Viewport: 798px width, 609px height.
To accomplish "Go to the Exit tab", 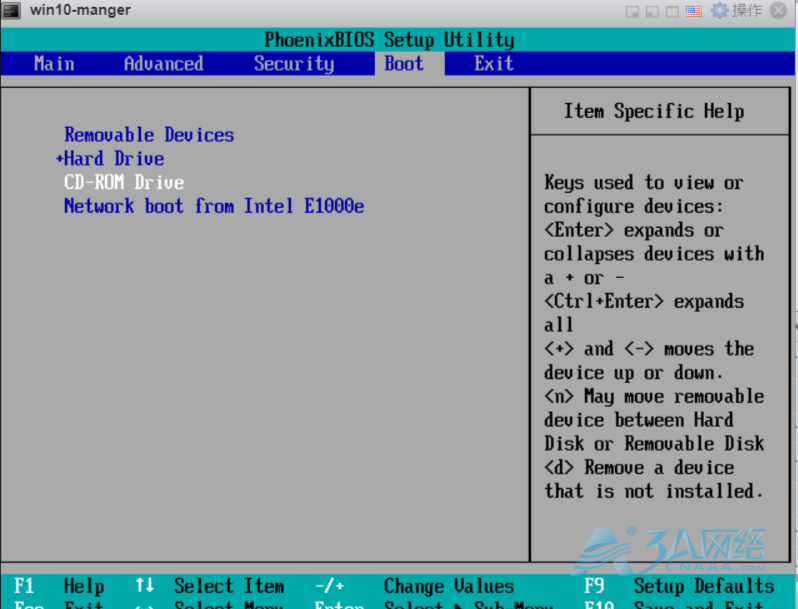I will (x=494, y=64).
